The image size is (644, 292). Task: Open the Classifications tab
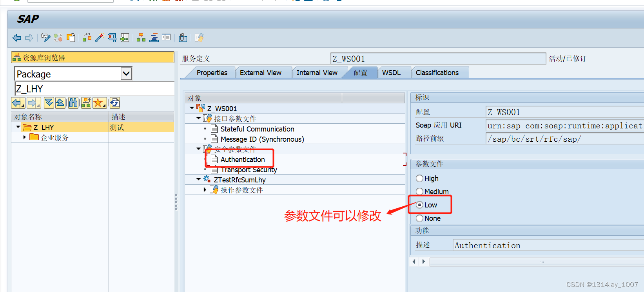[437, 73]
